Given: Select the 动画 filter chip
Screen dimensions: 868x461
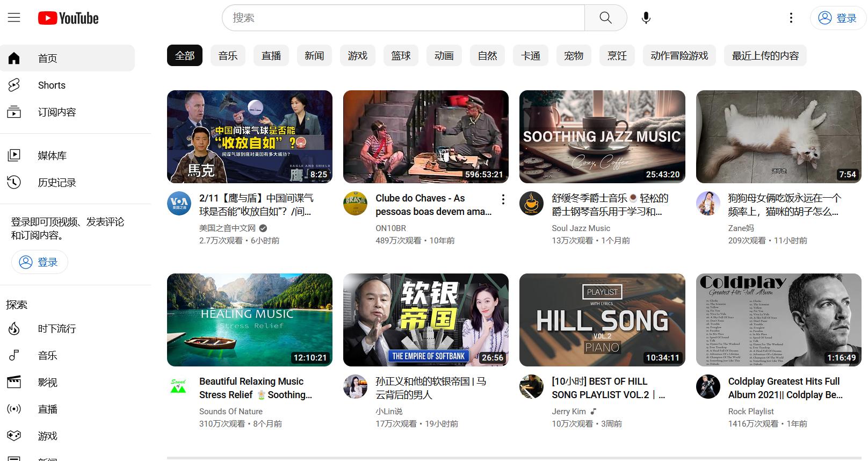Looking at the screenshot, I should click(444, 55).
